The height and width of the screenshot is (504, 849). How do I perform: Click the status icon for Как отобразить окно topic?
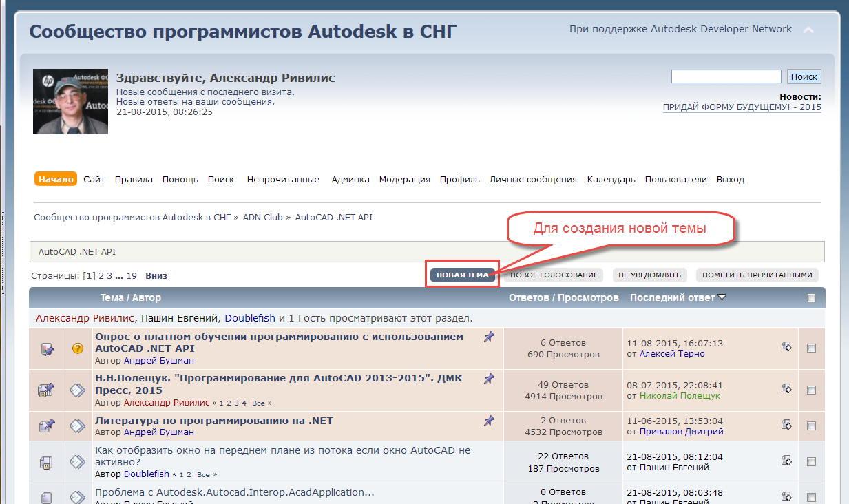(x=46, y=462)
